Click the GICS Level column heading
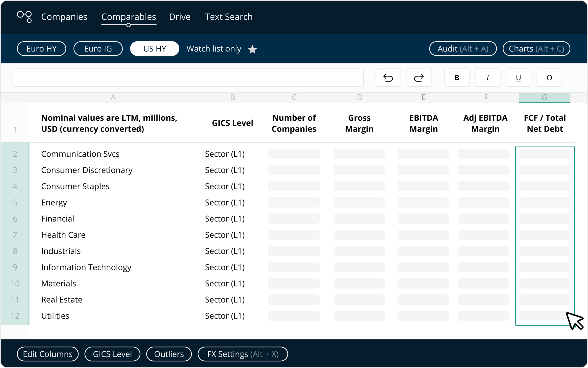This screenshot has width=588, height=368. (233, 123)
